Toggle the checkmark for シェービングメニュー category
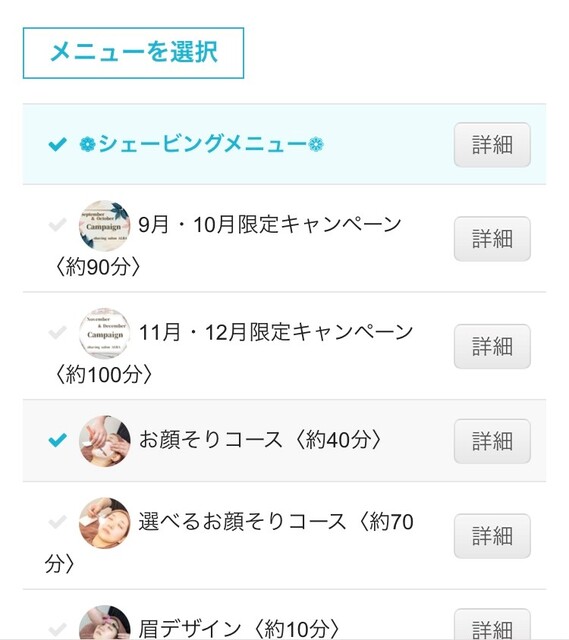The height and width of the screenshot is (640, 569). [x=57, y=144]
